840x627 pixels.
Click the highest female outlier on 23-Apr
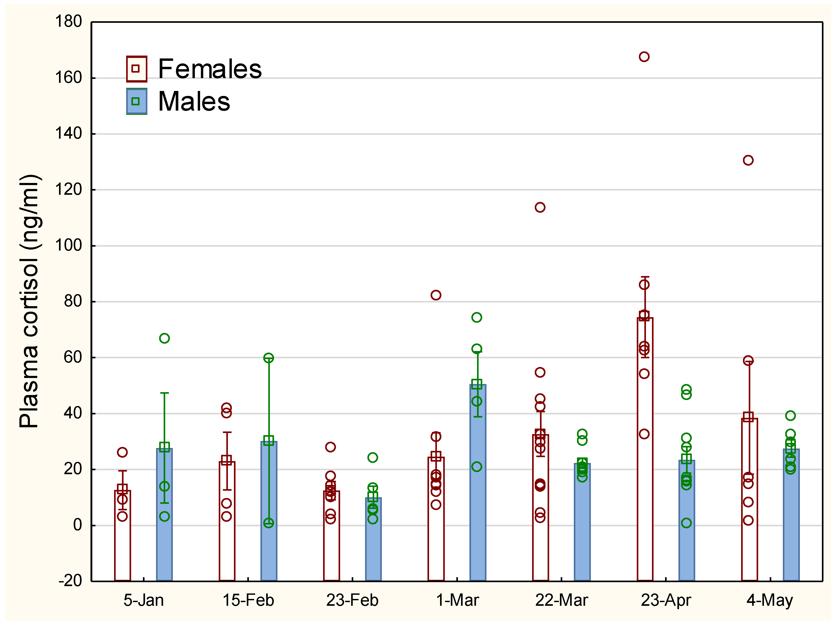tap(644, 57)
